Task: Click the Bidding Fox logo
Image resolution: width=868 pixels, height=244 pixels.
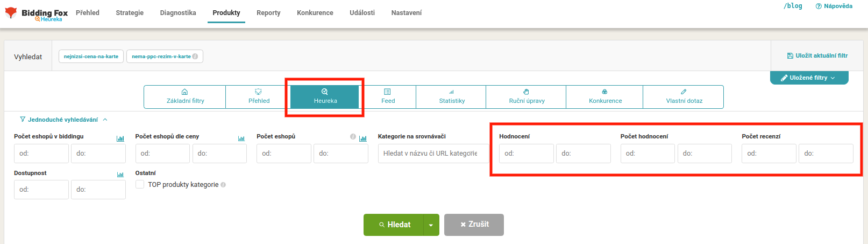Action: tap(36, 13)
